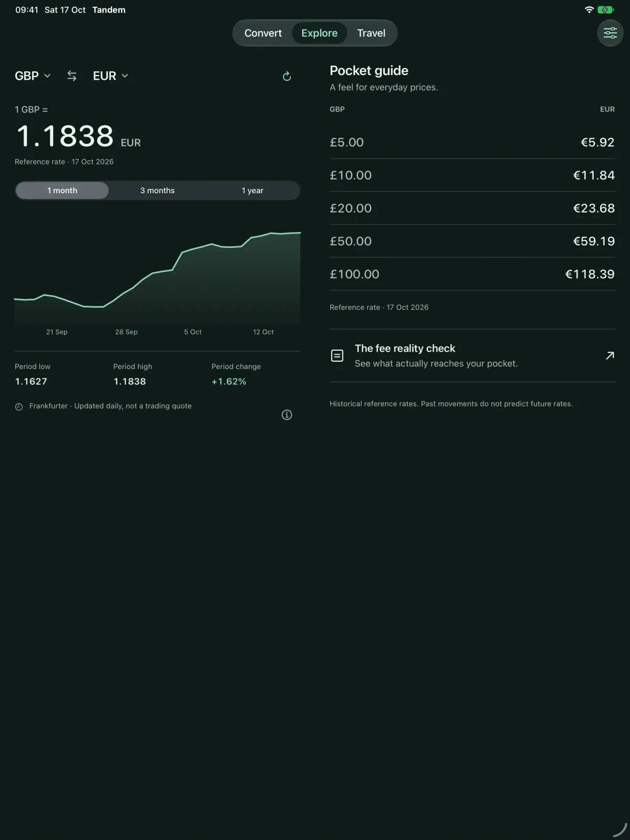Tap the 28 Sep chart axis label
This screenshot has width=630, height=840.
pyautogui.click(x=127, y=332)
